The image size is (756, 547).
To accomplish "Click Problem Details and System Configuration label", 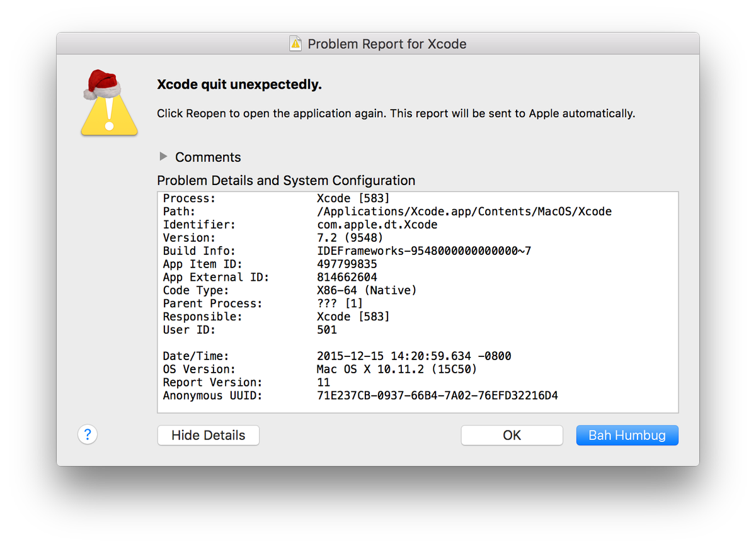I will click(x=286, y=181).
